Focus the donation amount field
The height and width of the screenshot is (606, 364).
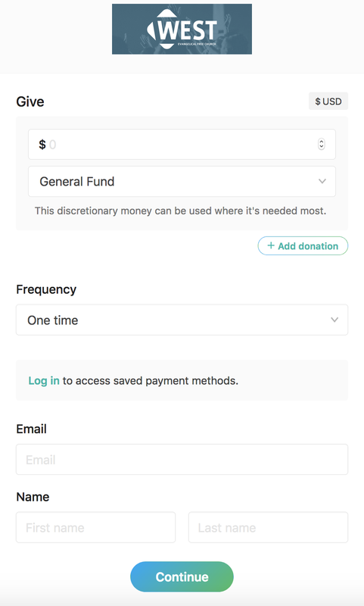182,144
